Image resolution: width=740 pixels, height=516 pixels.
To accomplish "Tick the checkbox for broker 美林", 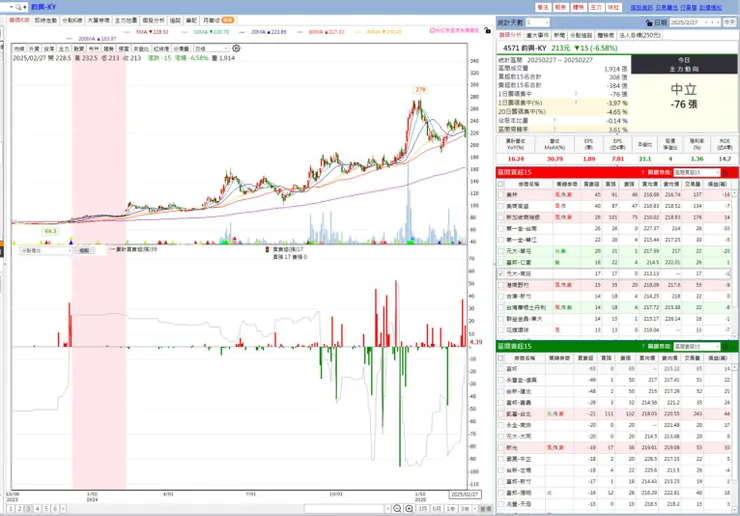I will pyautogui.click(x=501, y=195).
